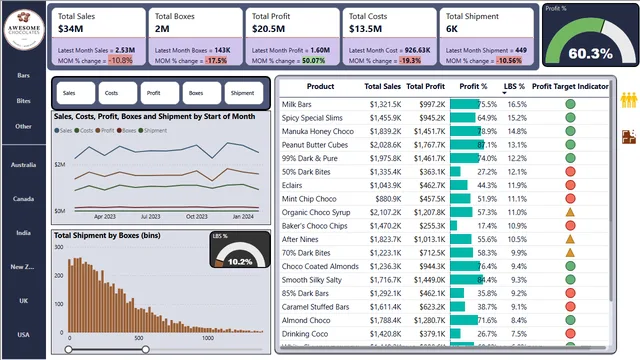
Task: Click red indicator for 50% Dark Bites
Action: tap(570, 171)
